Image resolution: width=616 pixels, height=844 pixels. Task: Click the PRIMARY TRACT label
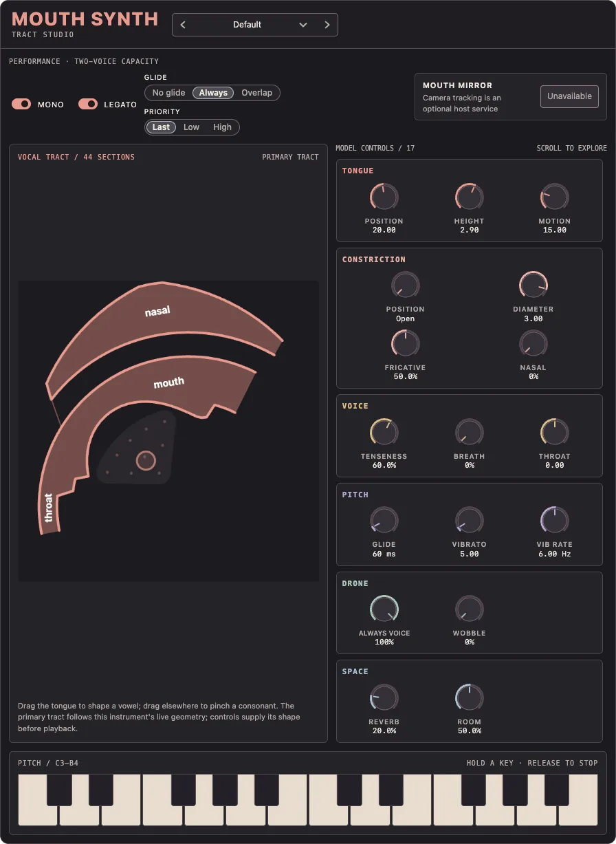291,157
